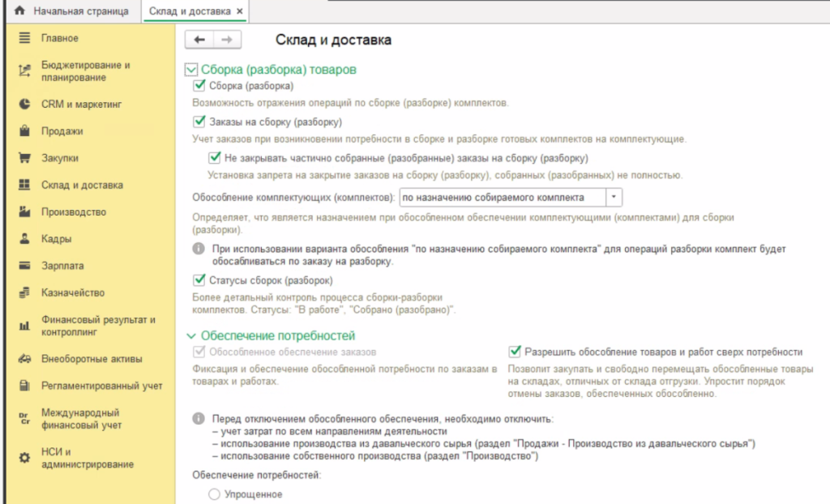
Task: Click the Закупки cart icon
Action: tap(24, 158)
